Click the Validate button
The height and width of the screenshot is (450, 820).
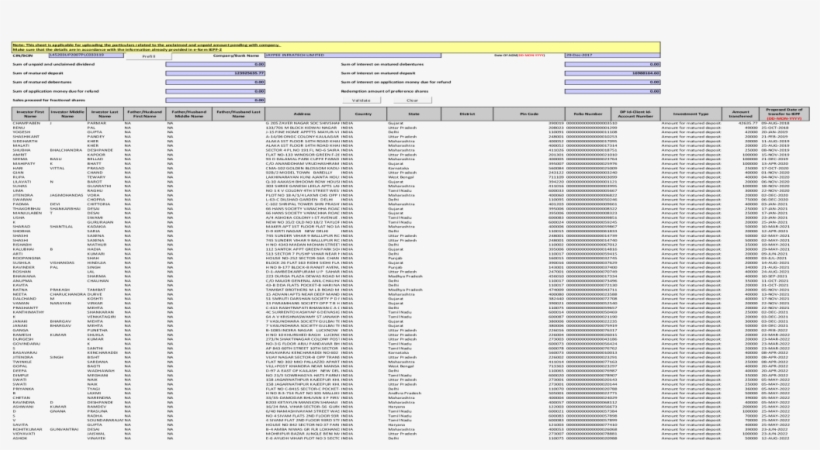pyautogui.click(x=361, y=100)
